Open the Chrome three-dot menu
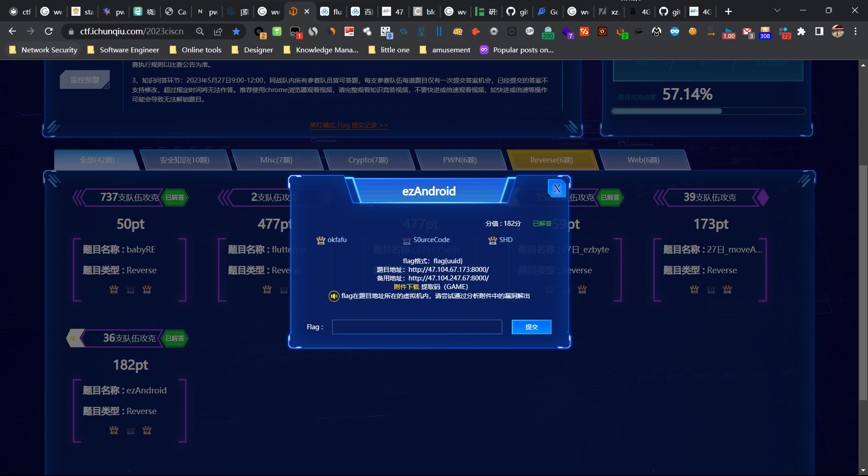868x476 pixels. click(x=855, y=31)
